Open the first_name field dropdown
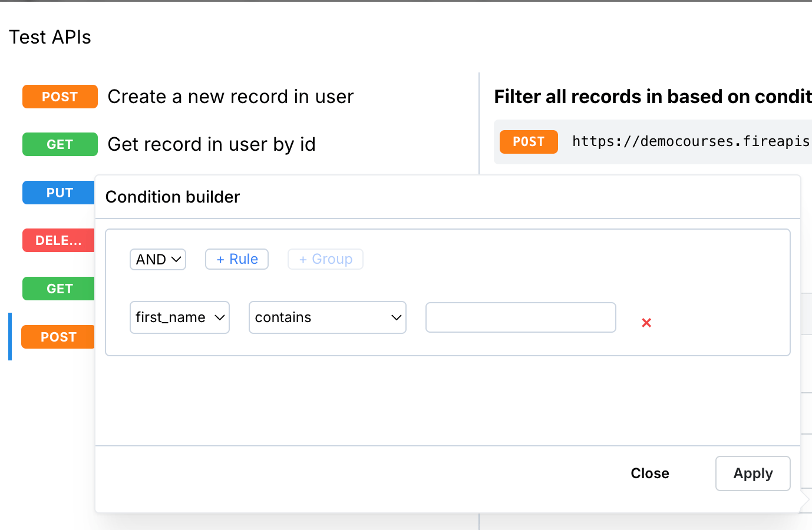 (x=180, y=317)
